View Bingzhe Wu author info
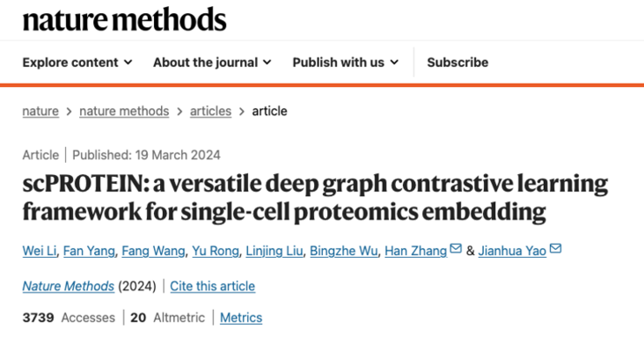644x344 pixels. [x=344, y=251]
